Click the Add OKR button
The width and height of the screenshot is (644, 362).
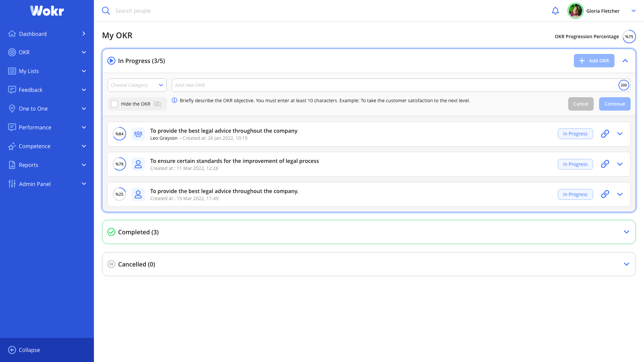coord(594,61)
